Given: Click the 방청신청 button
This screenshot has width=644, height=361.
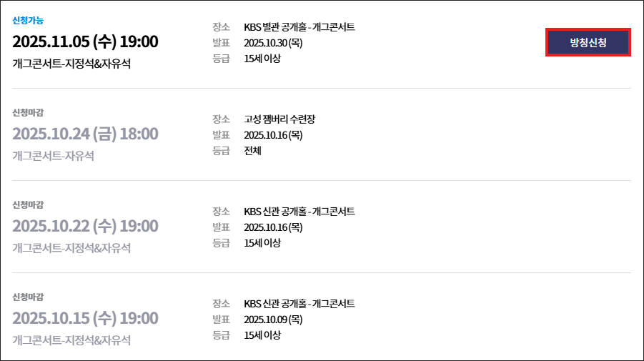Looking at the screenshot, I should (588, 43).
